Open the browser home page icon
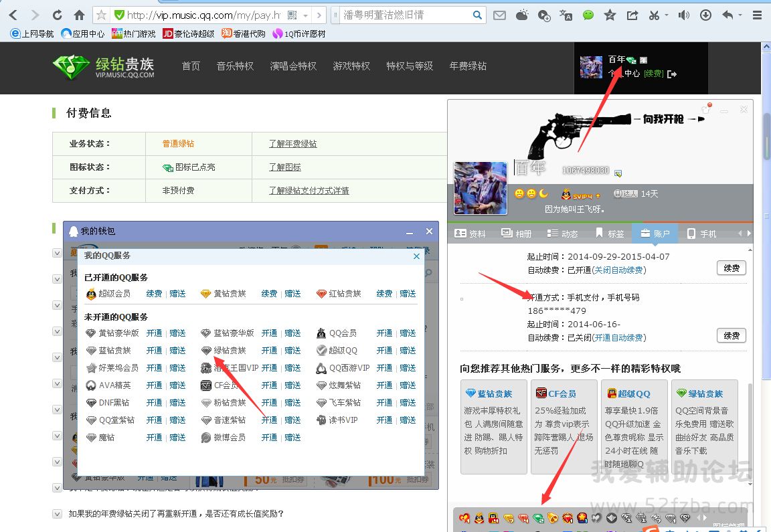771x532 pixels. point(79,15)
